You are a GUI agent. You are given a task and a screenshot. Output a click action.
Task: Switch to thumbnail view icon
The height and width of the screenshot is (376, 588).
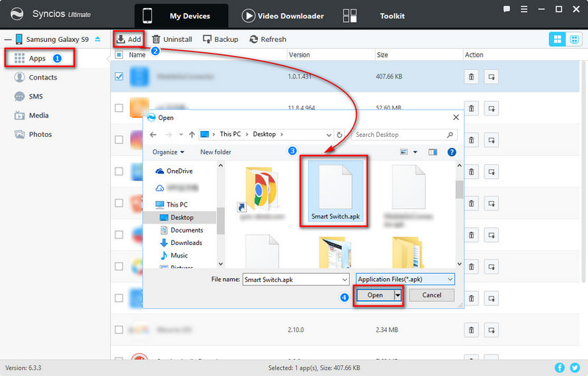pyautogui.click(x=574, y=39)
